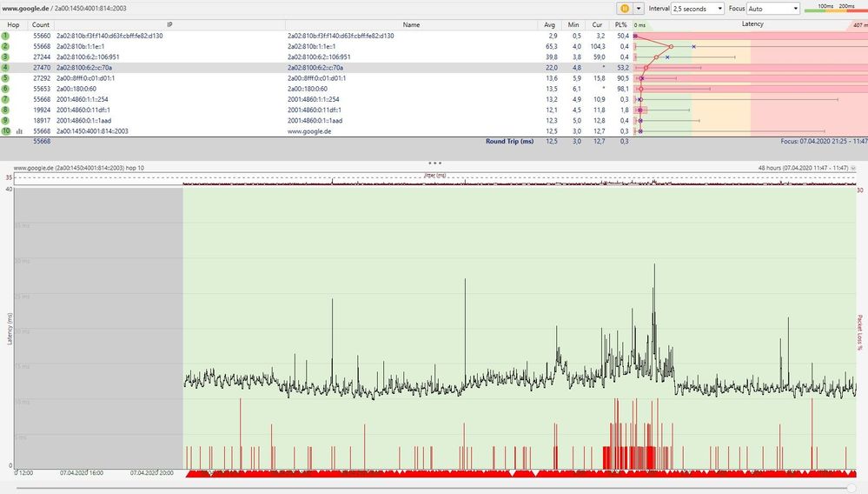This screenshot has height=494, width=868.
Task: Click the three-dot panel splitter handle
Action: (434, 162)
